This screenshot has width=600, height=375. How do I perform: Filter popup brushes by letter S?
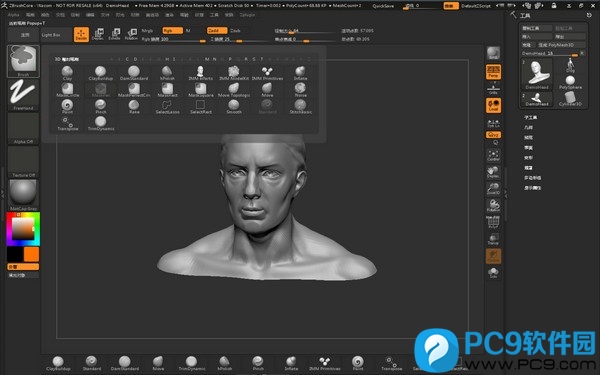[x=254, y=59]
